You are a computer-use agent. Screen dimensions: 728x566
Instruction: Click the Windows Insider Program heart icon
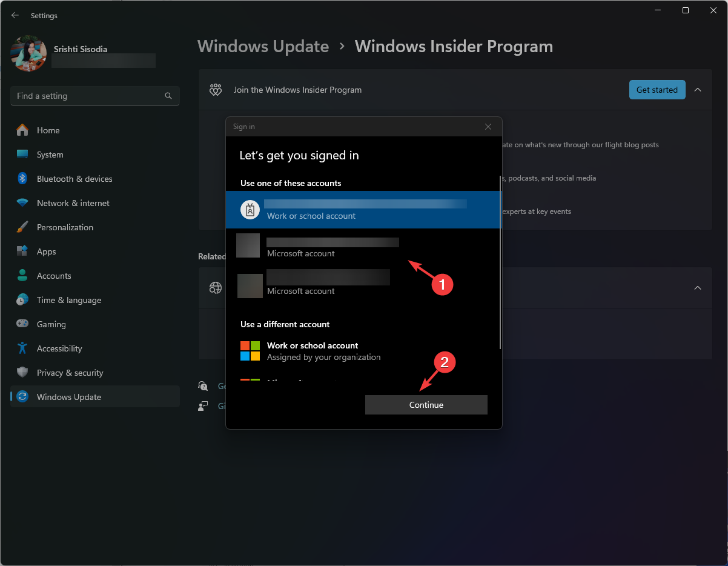click(x=215, y=89)
